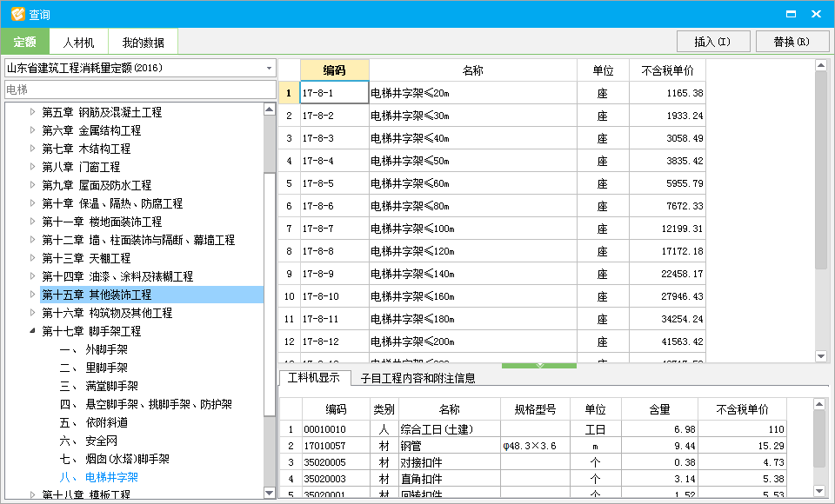Click the 电梯 search input field
The image size is (835, 504).
click(x=141, y=90)
